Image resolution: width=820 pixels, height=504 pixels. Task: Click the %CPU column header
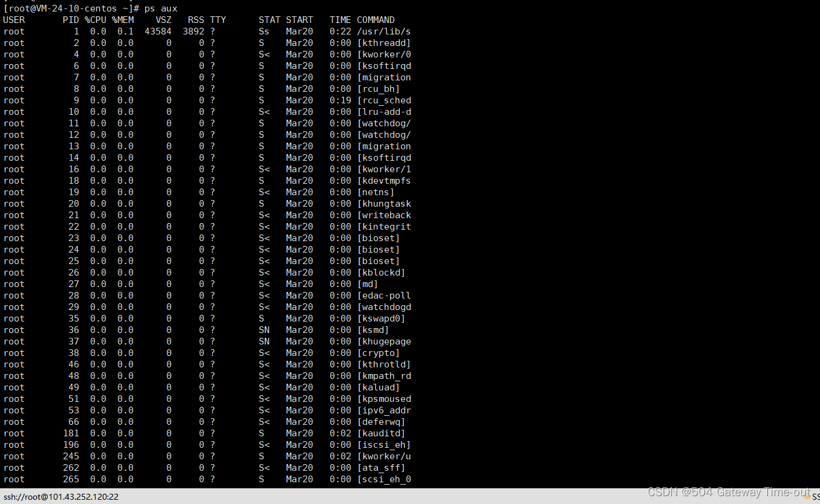[x=96, y=20]
